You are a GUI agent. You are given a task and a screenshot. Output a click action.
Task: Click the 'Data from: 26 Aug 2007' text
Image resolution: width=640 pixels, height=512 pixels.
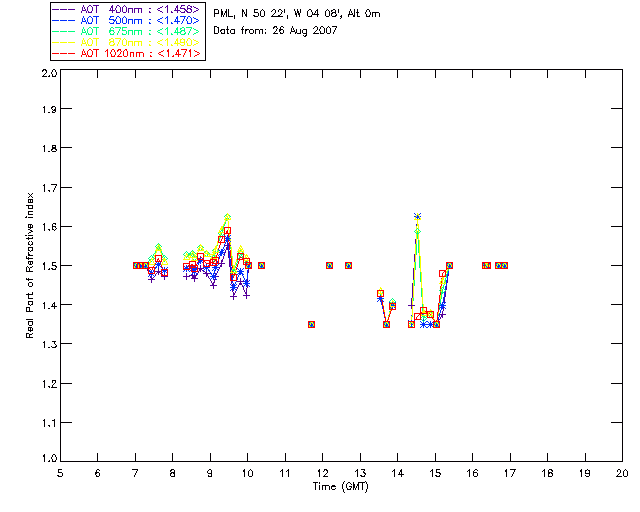coord(275,31)
